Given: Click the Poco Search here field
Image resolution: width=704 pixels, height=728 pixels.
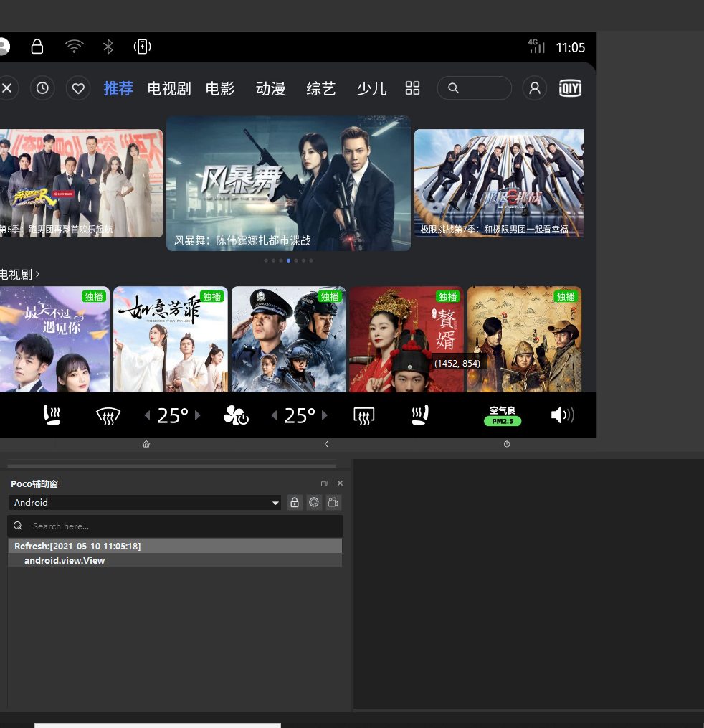Looking at the screenshot, I should [x=176, y=526].
